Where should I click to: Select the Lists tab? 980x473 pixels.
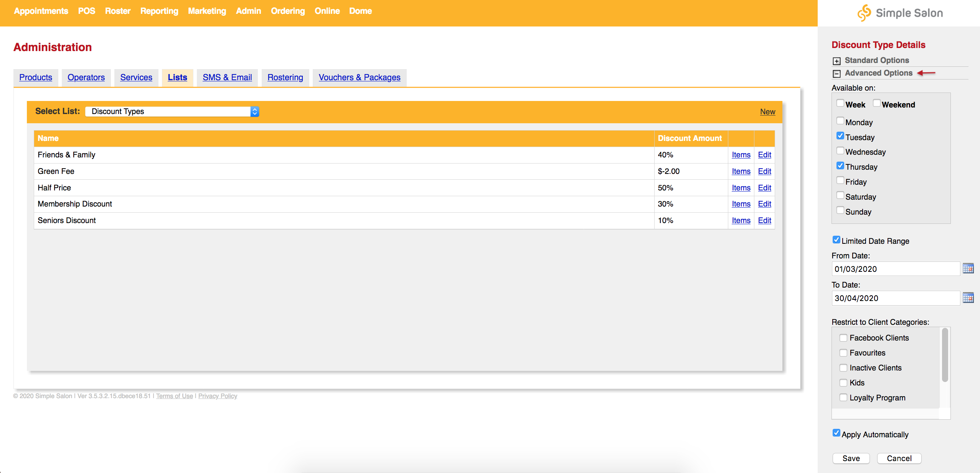click(x=178, y=77)
